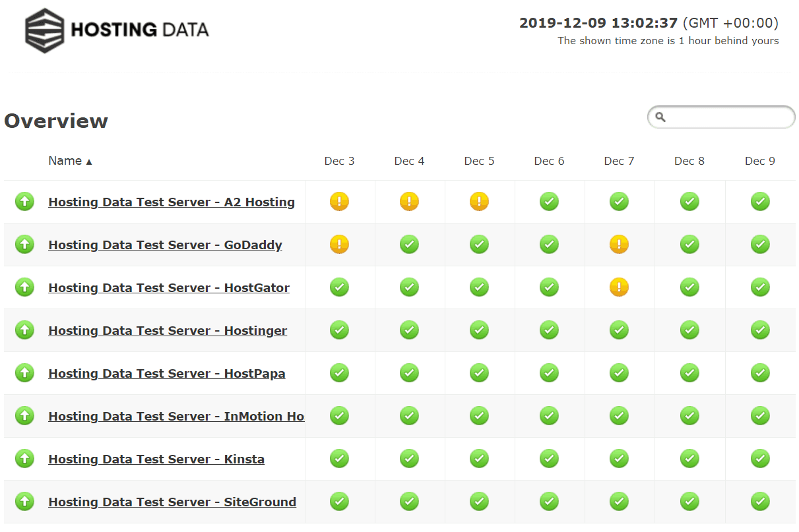The height and width of the screenshot is (532, 799).
Task: Click the Dec 5 column header
Action: pos(479,162)
